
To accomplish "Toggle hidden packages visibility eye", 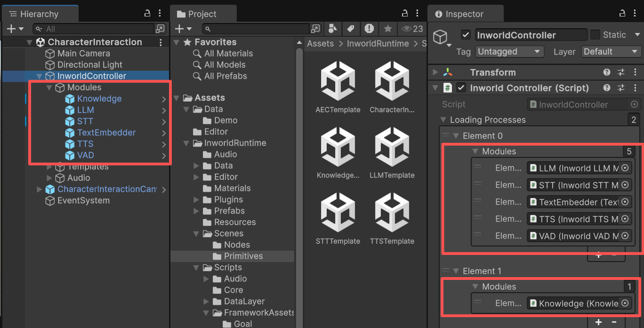I will (412, 29).
